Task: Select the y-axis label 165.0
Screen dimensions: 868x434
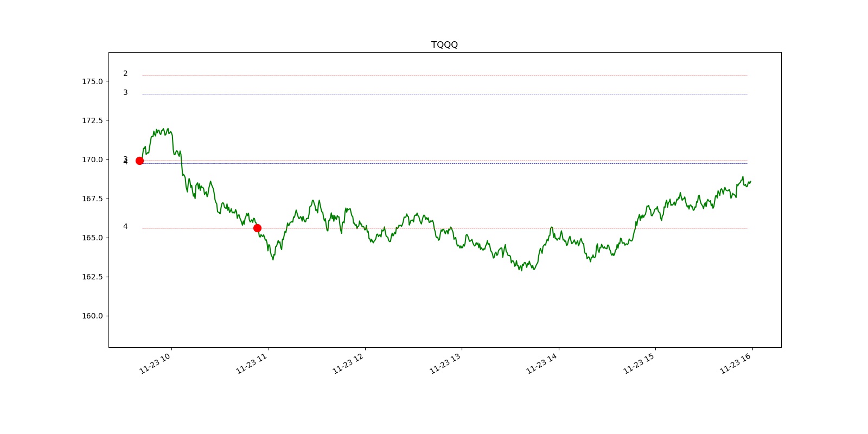Action: coord(92,238)
